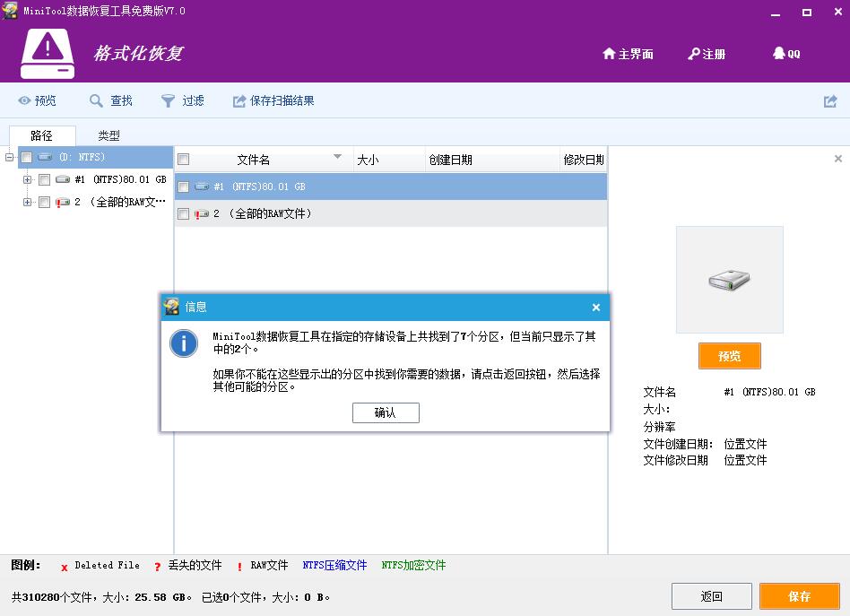
Task: Click the RAW文件 legend entry
Action: click(x=263, y=566)
